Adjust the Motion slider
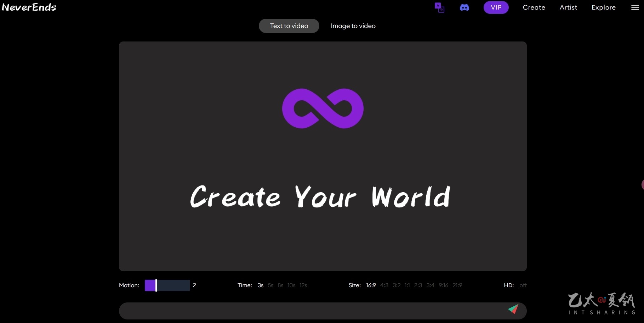This screenshot has width=644, height=323. 167,285
